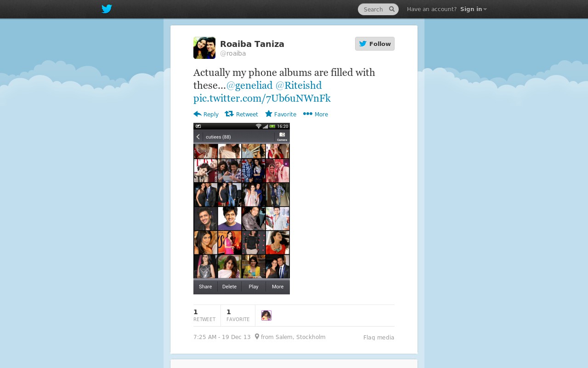Click the Twitter bird logo in top bar
This screenshot has width=588, height=368.
pos(107,9)
